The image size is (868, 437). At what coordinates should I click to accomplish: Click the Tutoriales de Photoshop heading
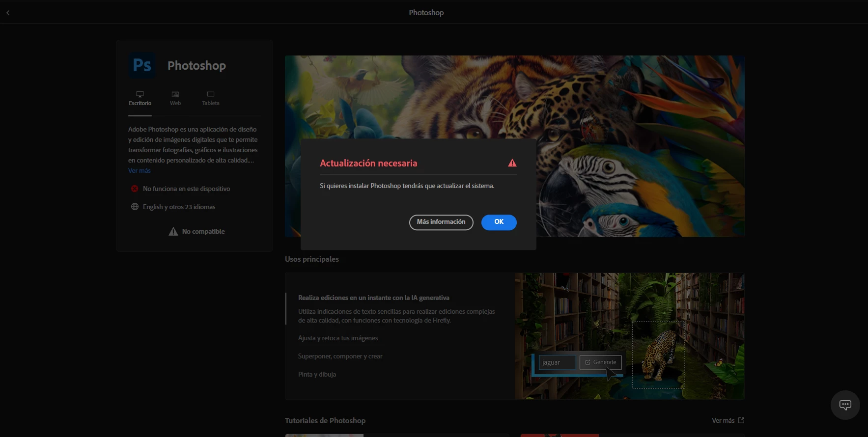click(x=325, y=420)
